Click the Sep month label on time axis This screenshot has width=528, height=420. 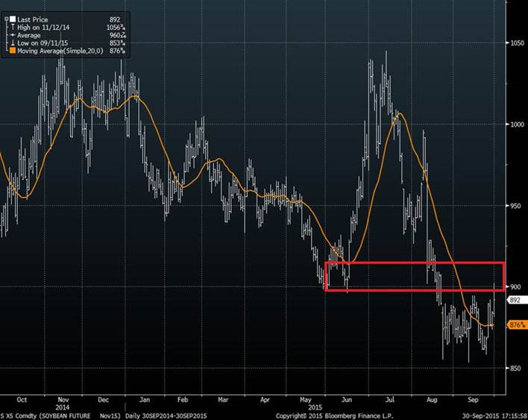click(x=472, y=398)
